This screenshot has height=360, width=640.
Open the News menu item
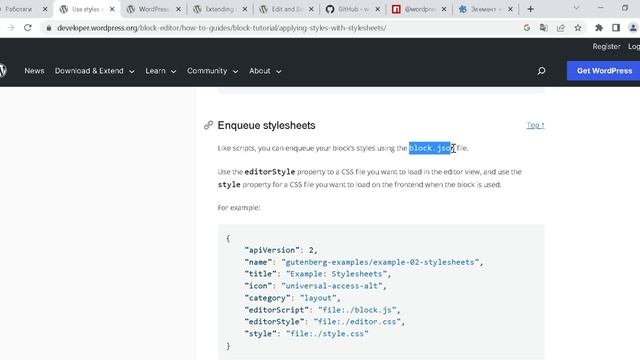[x=34, y=71]
